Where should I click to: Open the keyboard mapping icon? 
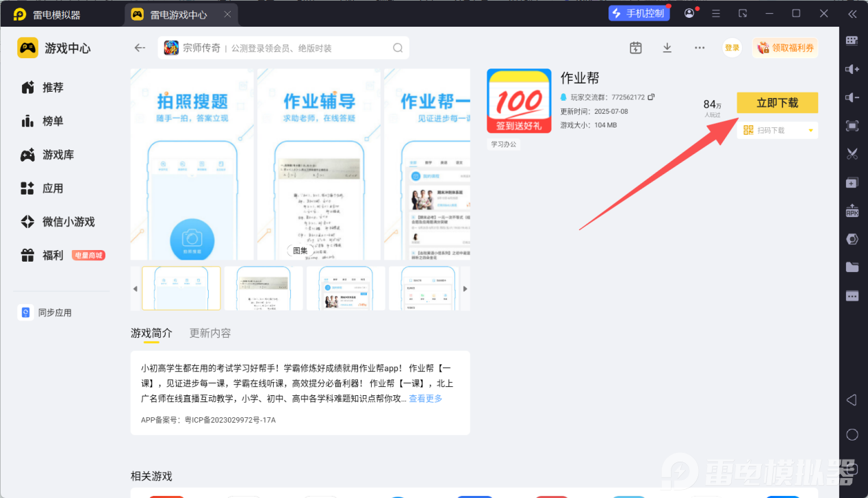point(852,40)
